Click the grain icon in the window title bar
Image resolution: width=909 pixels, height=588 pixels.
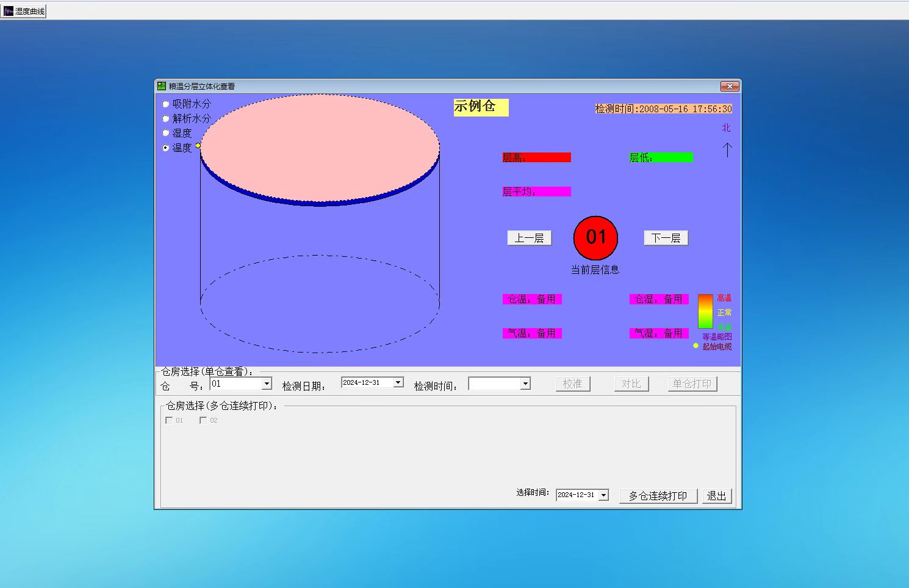pos(162,86)
